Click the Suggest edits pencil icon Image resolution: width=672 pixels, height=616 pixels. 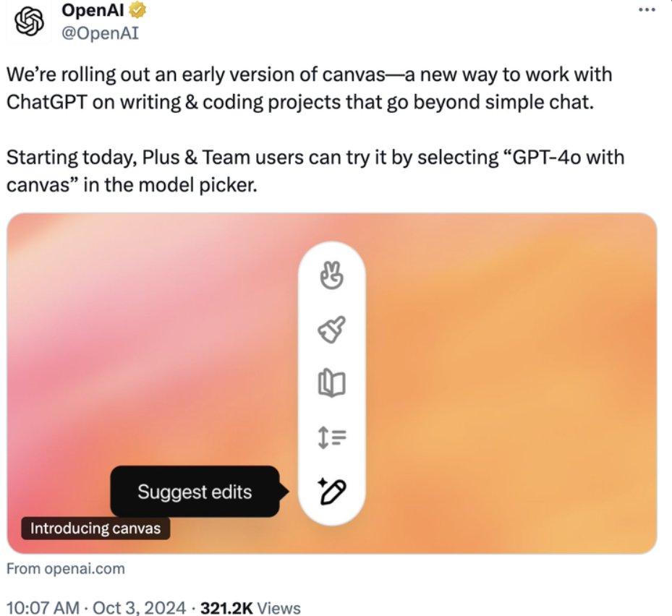[332, 492]
